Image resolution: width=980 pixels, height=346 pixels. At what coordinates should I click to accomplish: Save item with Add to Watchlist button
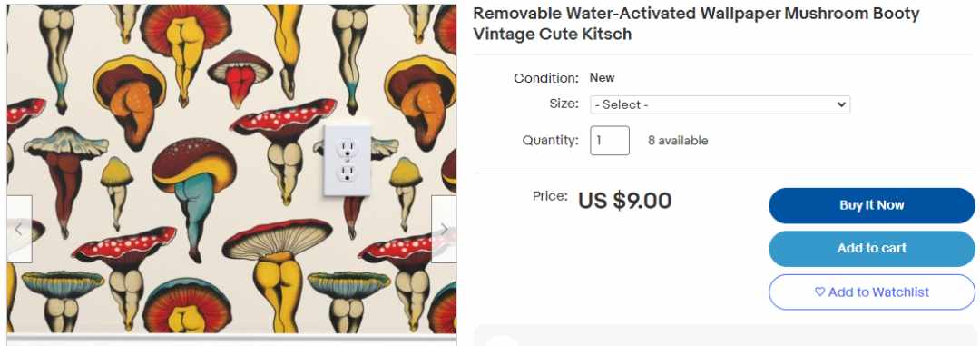point(871,292)
